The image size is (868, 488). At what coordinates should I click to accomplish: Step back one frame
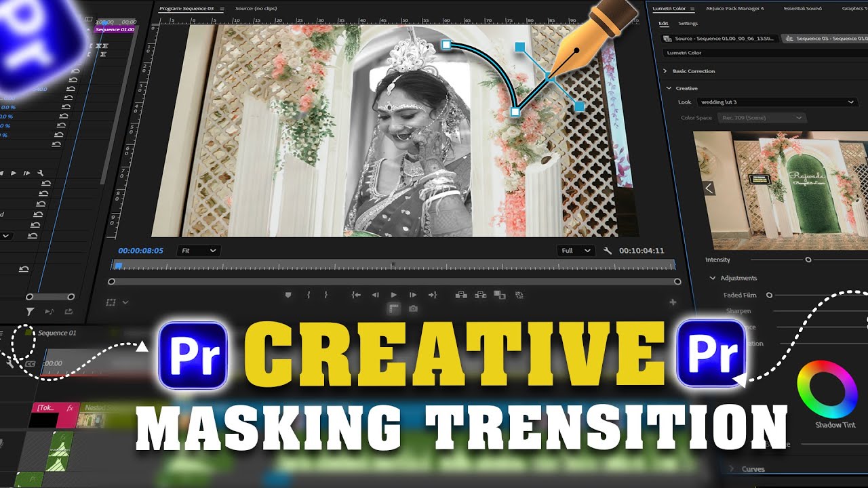(x=375, y=295)
